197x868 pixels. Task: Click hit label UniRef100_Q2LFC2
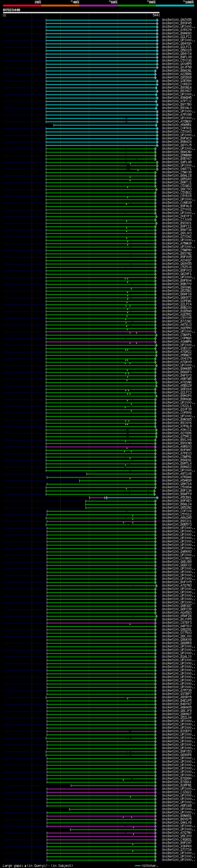tap(177, 37)
